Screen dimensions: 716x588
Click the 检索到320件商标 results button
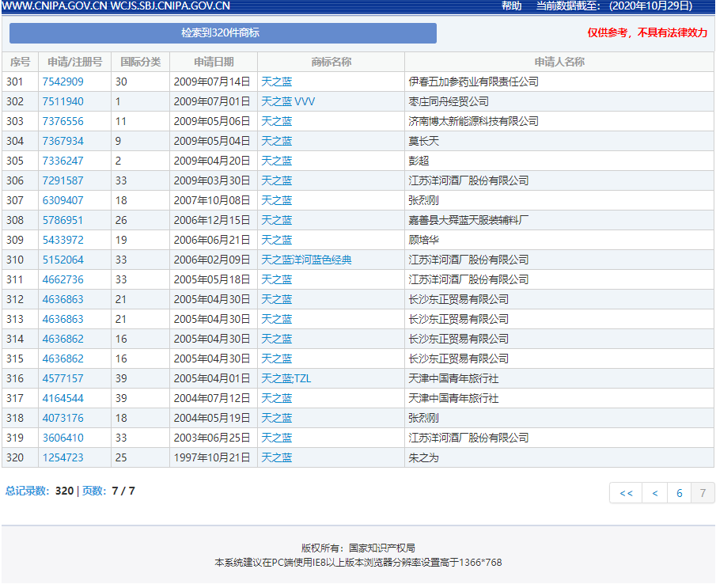[x=222, y=33]
